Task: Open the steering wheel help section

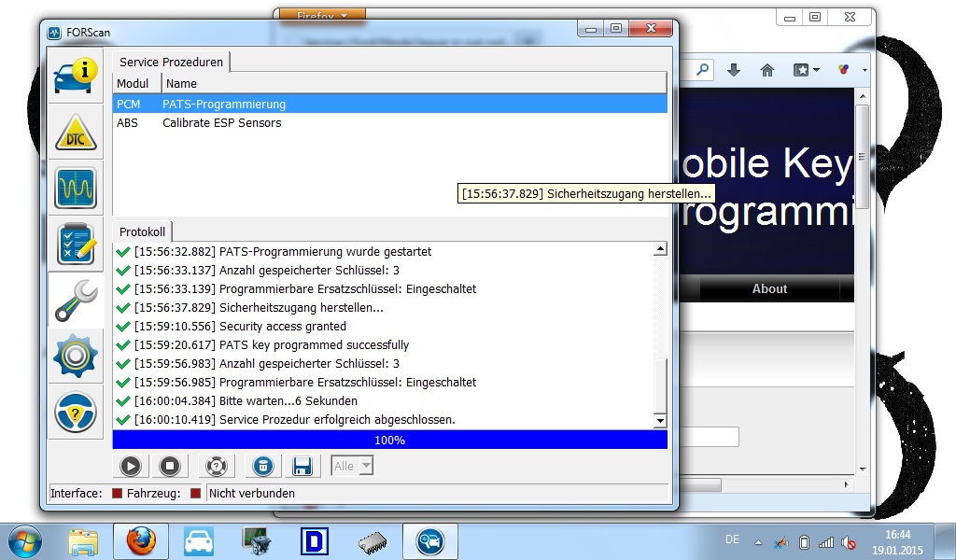Action: pyautogui.click(x=77, y=411)
